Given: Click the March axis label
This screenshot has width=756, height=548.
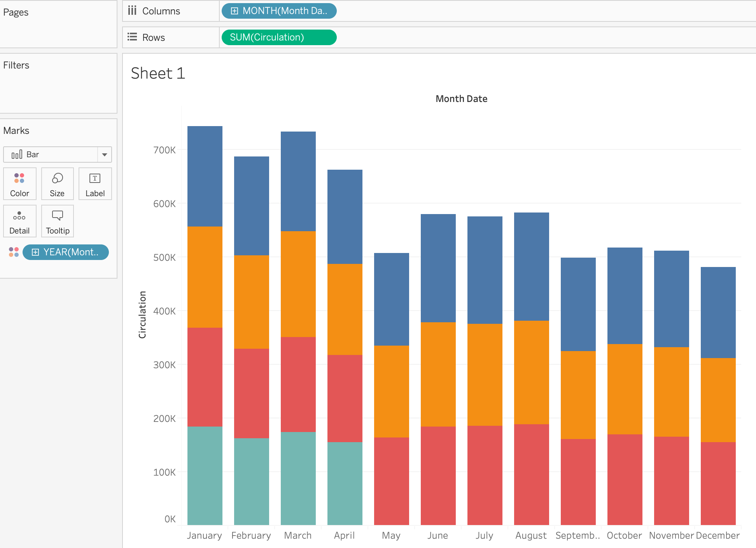Looking at the screenshot, I should [x=298, y=536].
